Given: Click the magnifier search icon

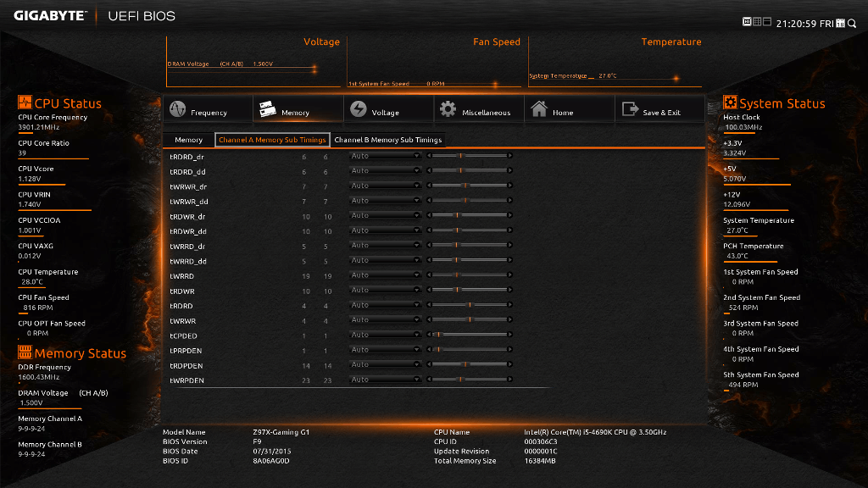Looking at the screenshot, I should point(852,23).
